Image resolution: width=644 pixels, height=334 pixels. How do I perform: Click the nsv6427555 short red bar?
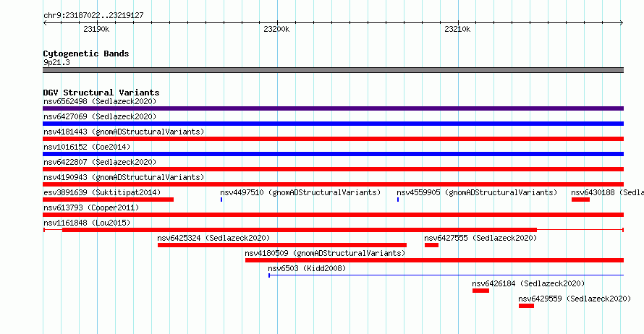[x=431, y=245]
